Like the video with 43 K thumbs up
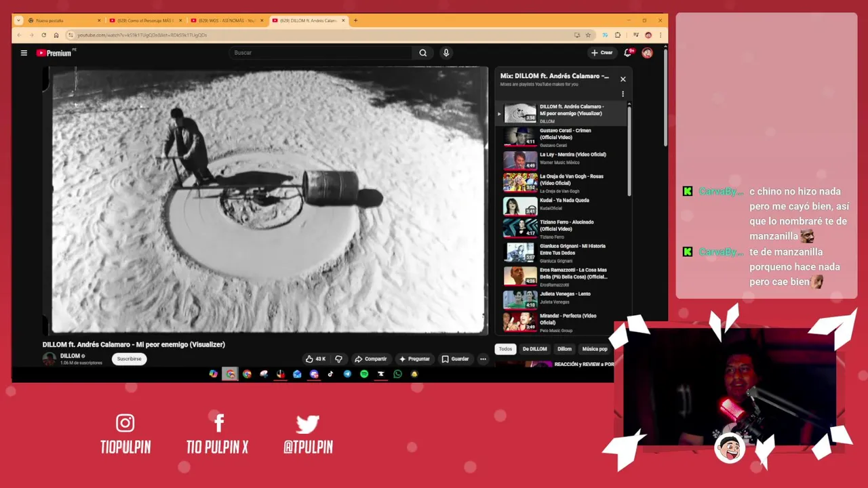 pyautogui.click(x=316, y=359)
